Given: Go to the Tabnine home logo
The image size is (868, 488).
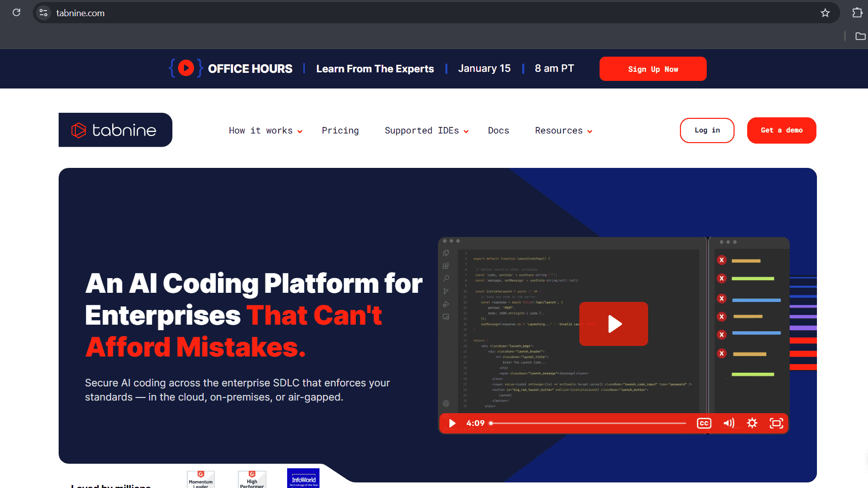Looking at the screenshot, I should point(115,130).
